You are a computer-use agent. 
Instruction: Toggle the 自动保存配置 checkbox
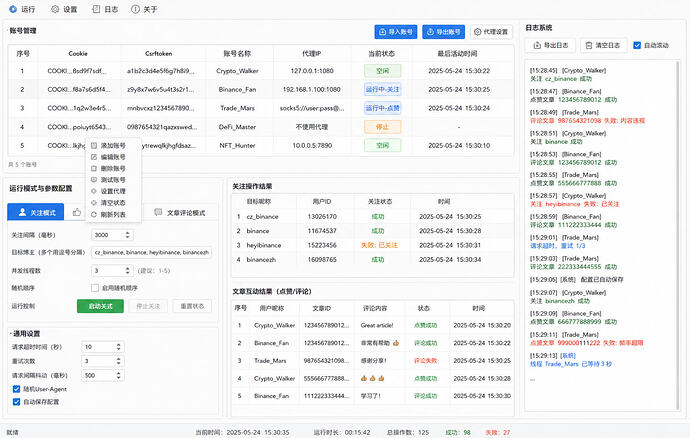(16, 402)
